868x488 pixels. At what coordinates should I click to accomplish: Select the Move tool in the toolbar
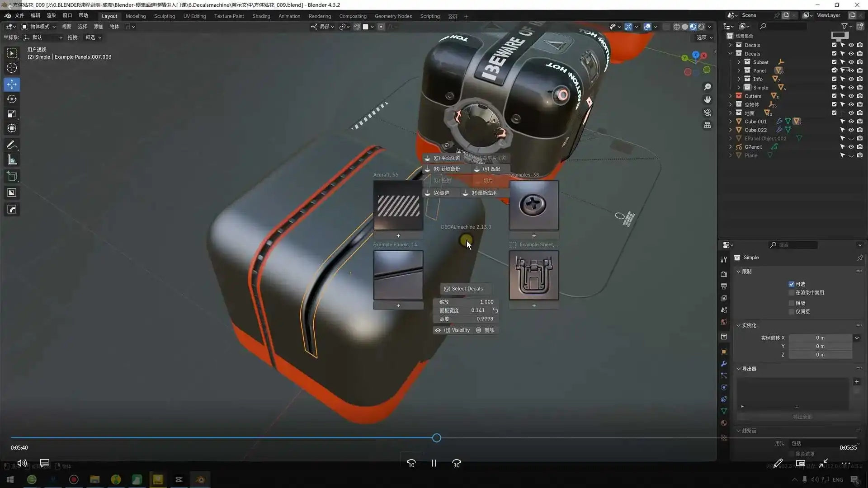point(12,84)
